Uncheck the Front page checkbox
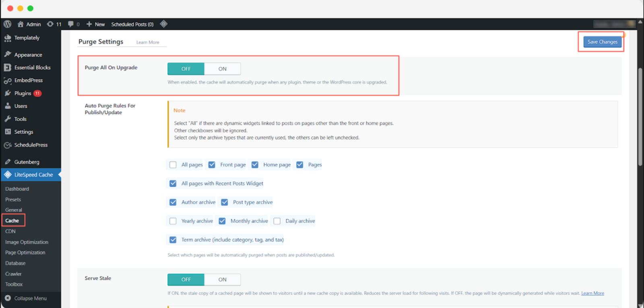 (x=212, y=165)
